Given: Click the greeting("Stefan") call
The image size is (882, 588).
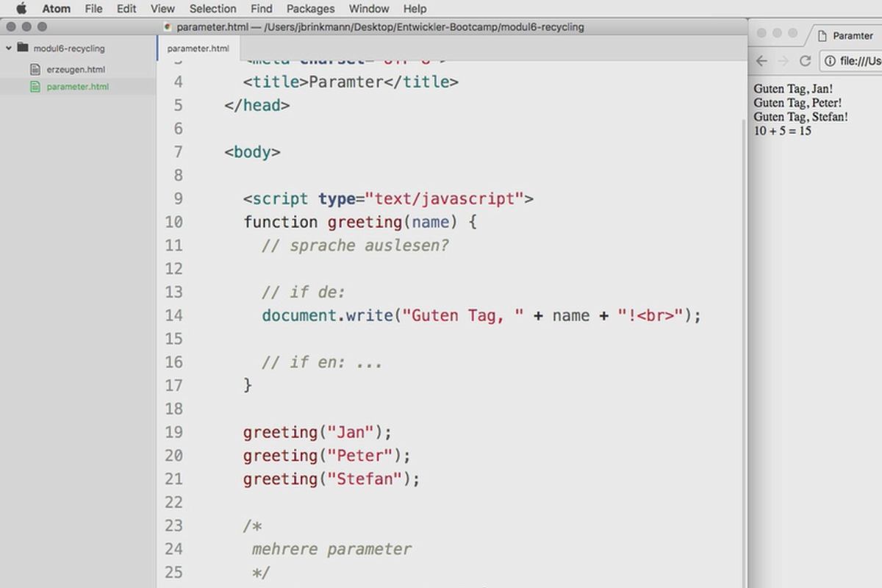Looking at the screenshot, I should tap(331, 479).
